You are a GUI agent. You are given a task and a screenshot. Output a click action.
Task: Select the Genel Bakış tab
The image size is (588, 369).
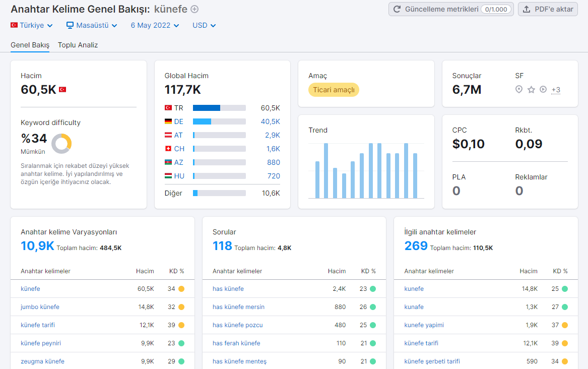pos(30,45)
